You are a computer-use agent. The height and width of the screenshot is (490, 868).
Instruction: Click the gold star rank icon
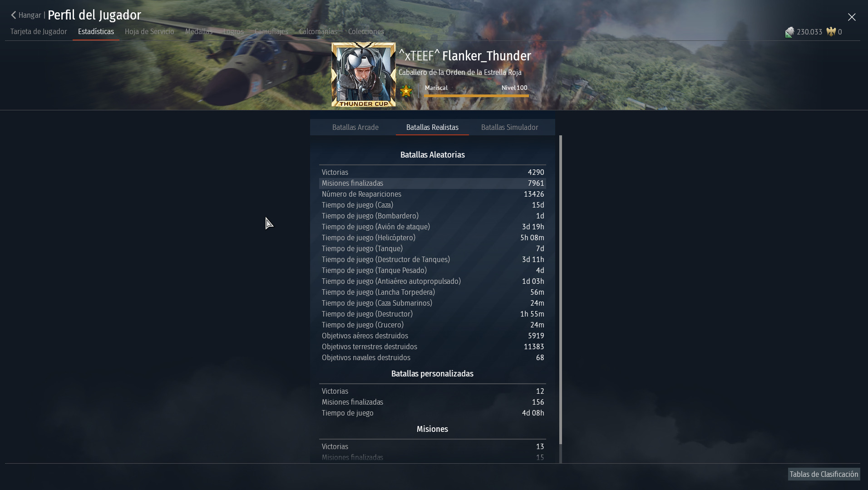click(x=406, y=91)
